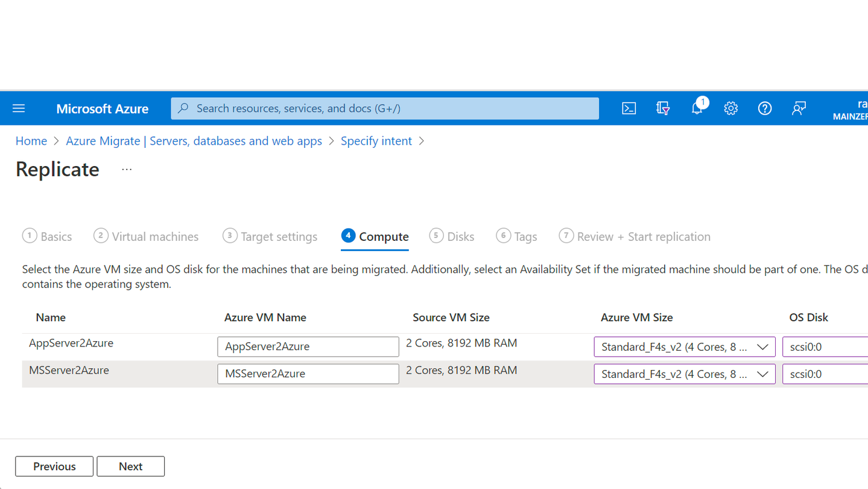This screenshot has height=489, width=868.
Task: Click the search magnifier icon
Action: pyautogui.click(x=183, y=109)
